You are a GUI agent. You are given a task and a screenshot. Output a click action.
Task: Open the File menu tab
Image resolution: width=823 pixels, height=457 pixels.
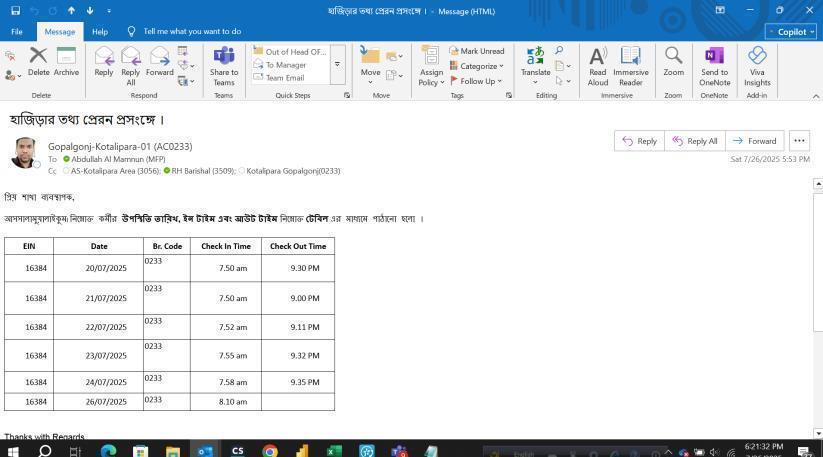(16, 32)
